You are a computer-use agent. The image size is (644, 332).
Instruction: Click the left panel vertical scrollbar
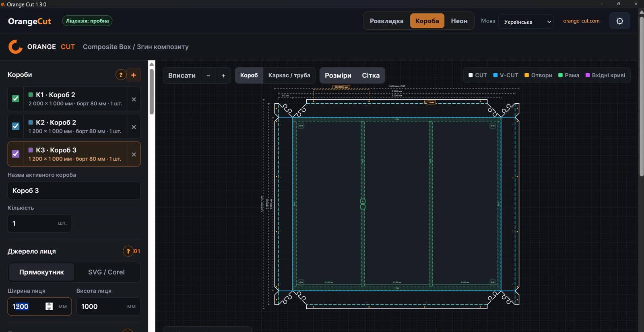coord(152,92)
